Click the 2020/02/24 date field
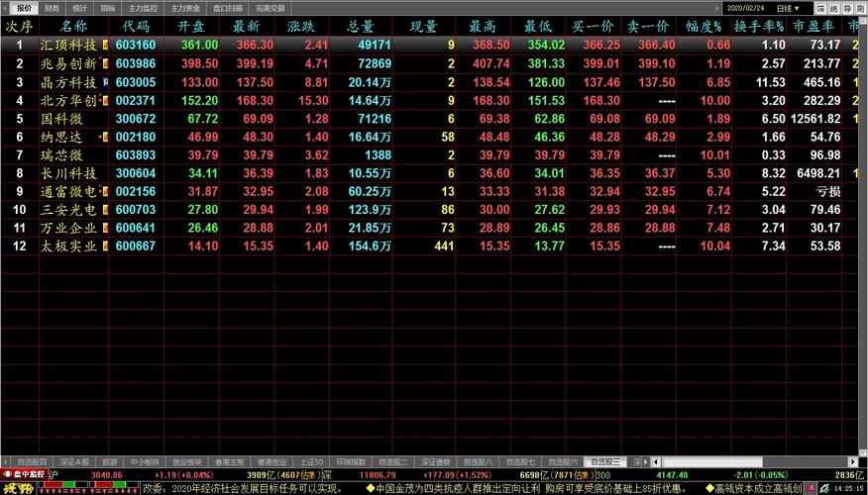The width and height of the screenshot is (868, 495). tap(745, 8)
